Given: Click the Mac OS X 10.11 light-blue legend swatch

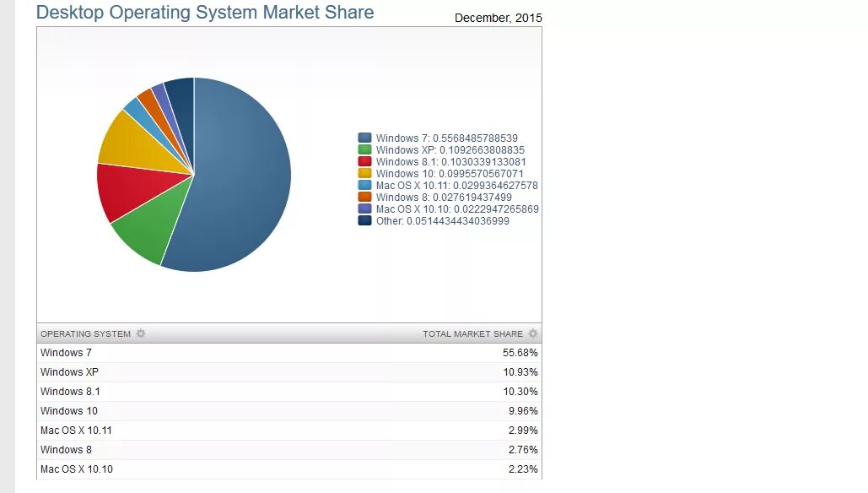Looking at the screenshot, I should [364, 185].
